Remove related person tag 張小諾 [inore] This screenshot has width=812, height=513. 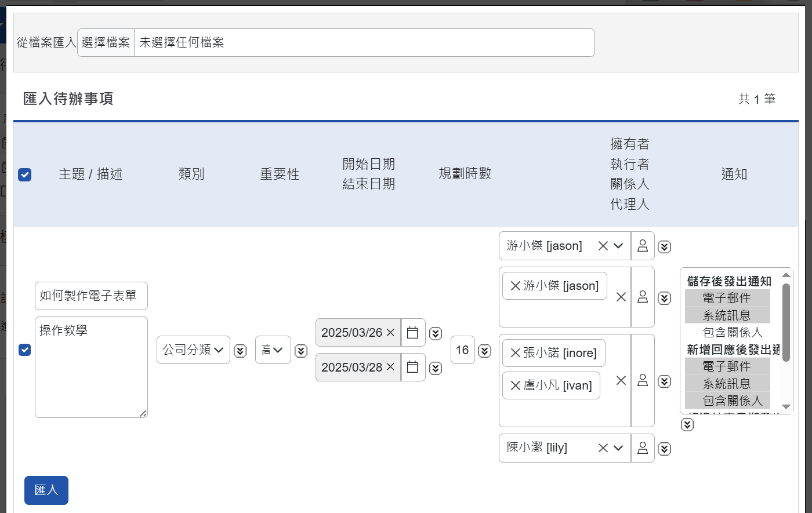tap(515, 353)
